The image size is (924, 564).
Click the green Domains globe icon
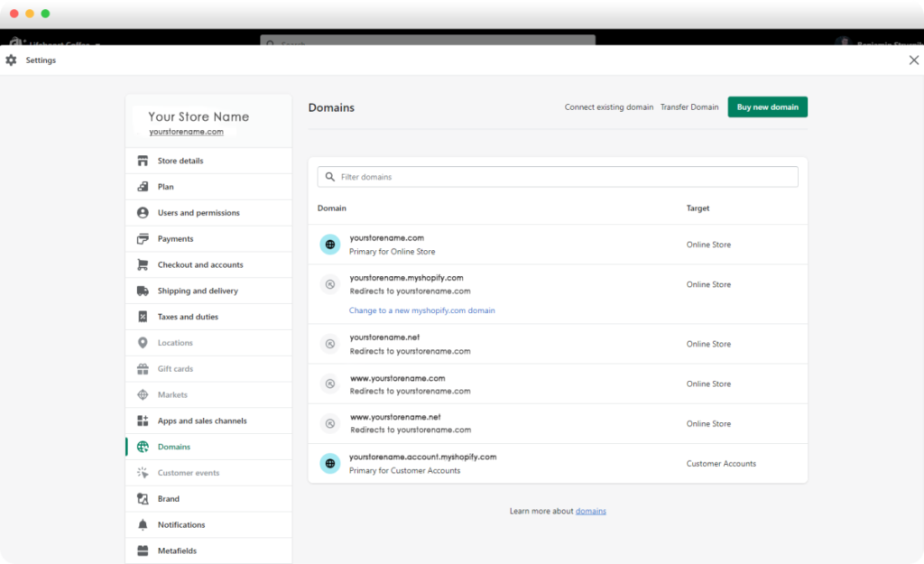pos(143,447)
